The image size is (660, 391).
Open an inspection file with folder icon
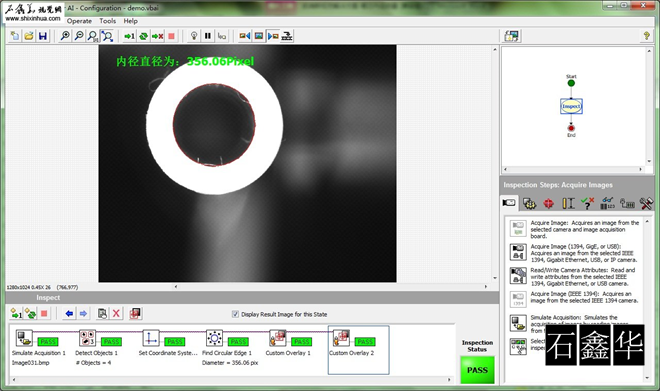pyautogui.click(x=29, y=36)
